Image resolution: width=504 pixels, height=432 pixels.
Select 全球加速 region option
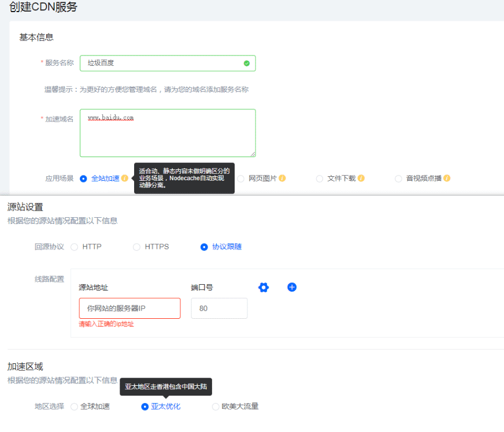pyautogui.click(x=74, y=407)
